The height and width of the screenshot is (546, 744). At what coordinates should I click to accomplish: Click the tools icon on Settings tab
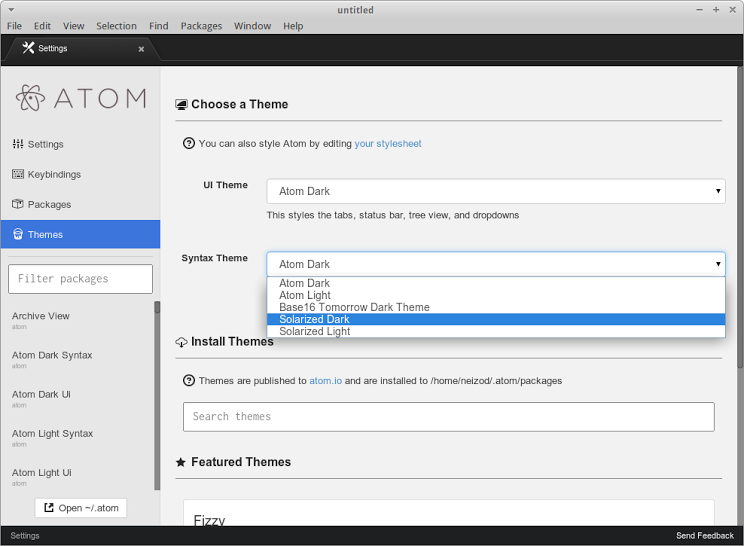point(28,47)
